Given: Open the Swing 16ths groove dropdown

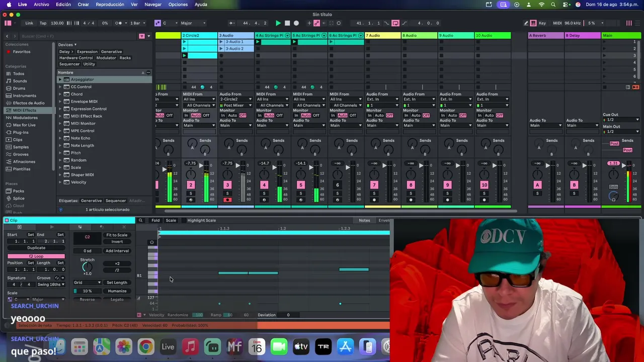Looking at the screenshot, I should [51, 285].
